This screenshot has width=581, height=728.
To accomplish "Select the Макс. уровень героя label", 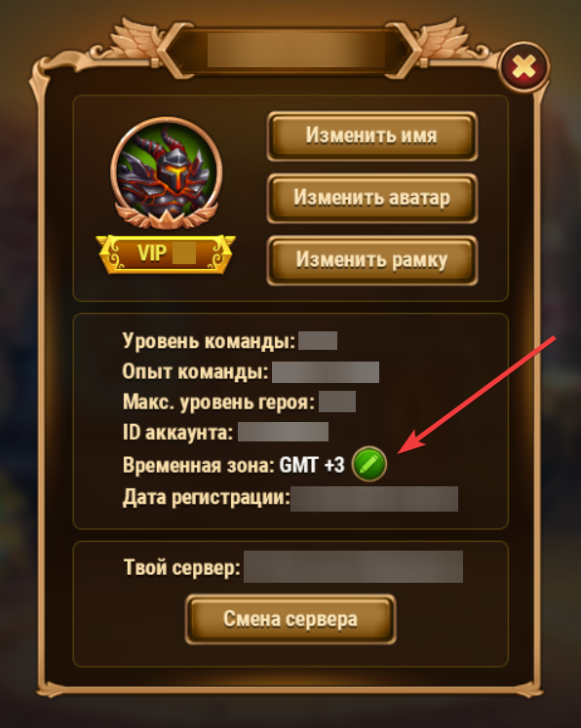I will [x=218, y=402].
